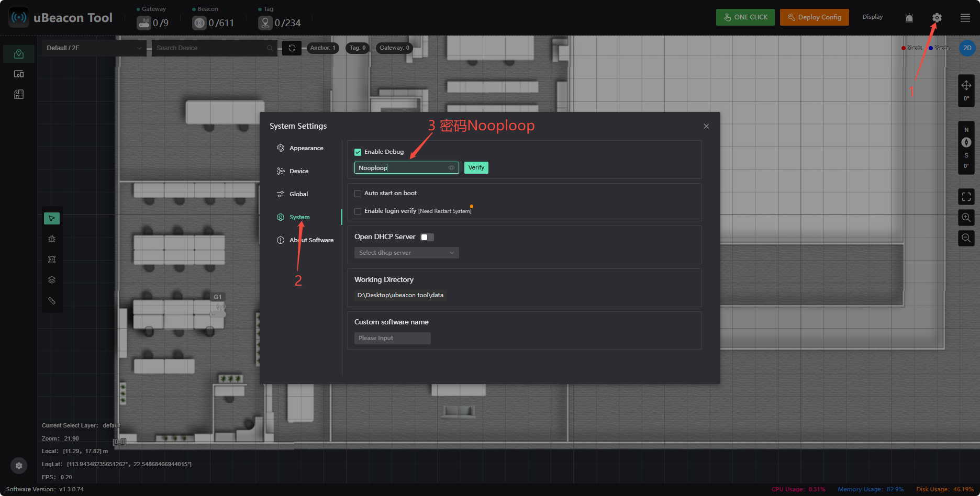
Task: Open device list view in left sidebar
Action: tap(19, 74)
